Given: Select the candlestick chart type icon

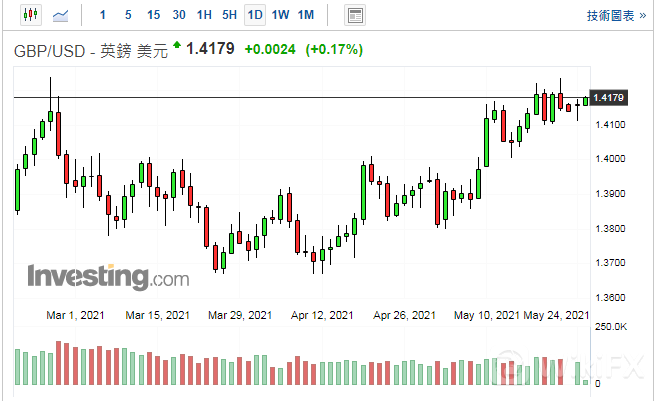Looking at the screenshot, I should coord(30,15).
